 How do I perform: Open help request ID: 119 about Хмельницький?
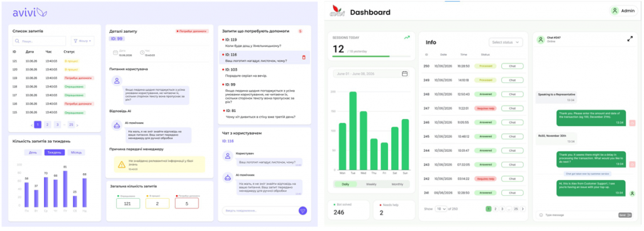click(264, 43)
